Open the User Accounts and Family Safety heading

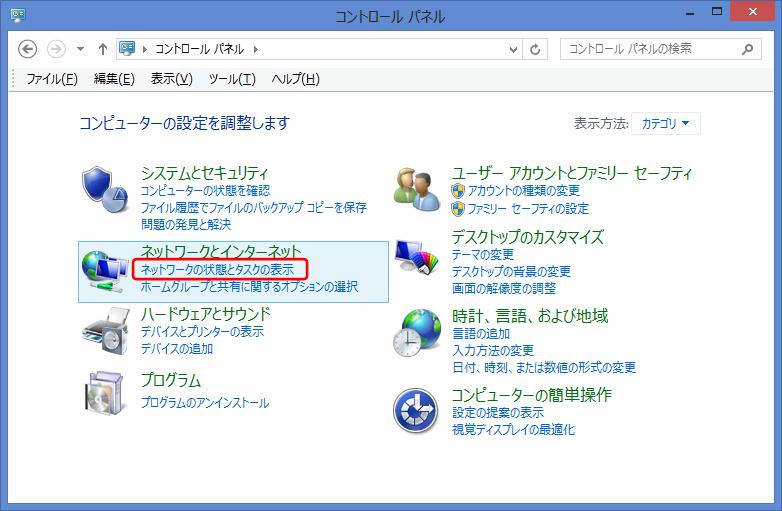(572, 173)
